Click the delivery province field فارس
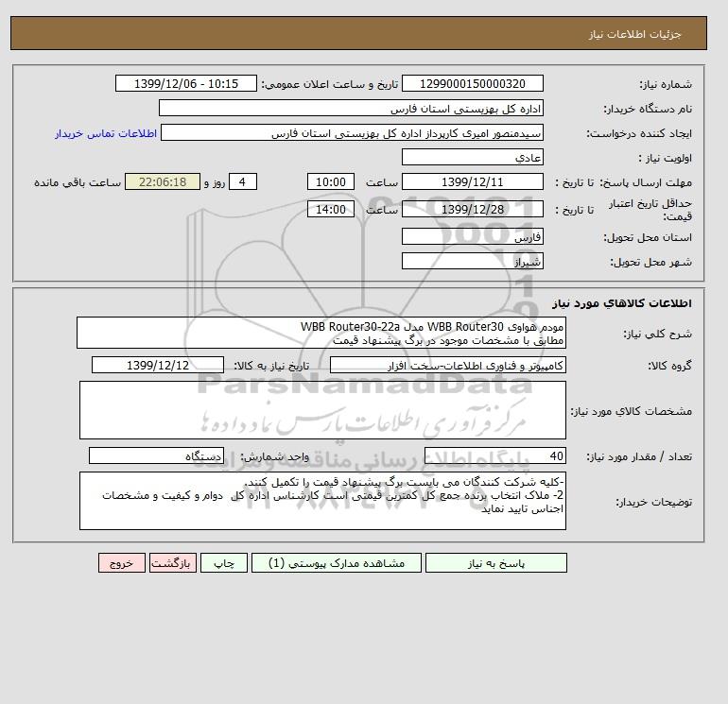Image resolution: width=728 pixels, height=704 pixels. 472,236
